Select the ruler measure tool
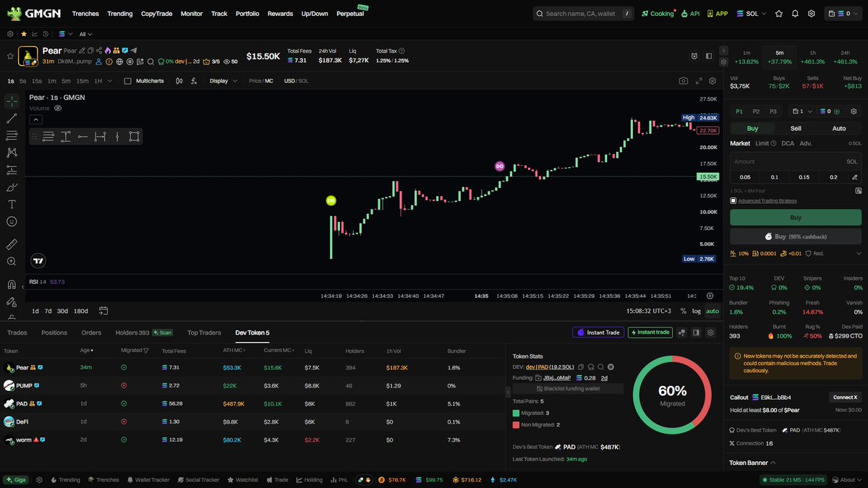 [x=12, y=244]
